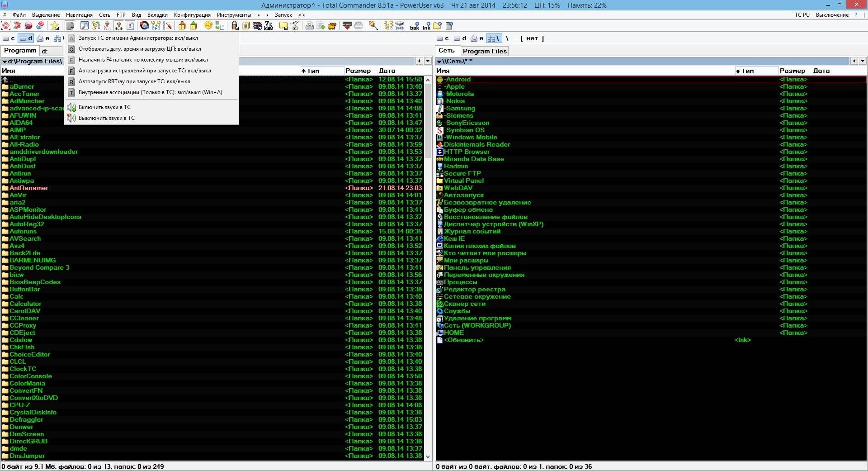Toggle 'Автозагрузка исправлений при запуске TC'
This screenshot has height=471, width=868.
pos(151,71)
